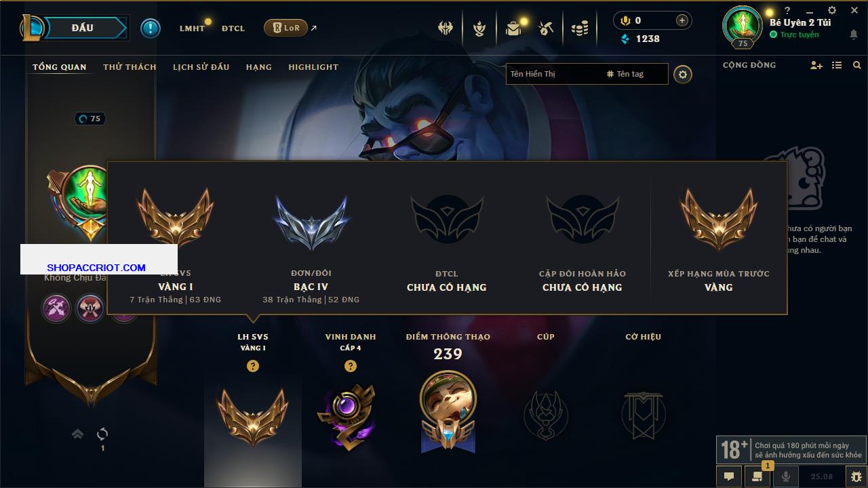
Task: Toggle the Online status indicator Trực tuyến
Action: coord(794,35)
